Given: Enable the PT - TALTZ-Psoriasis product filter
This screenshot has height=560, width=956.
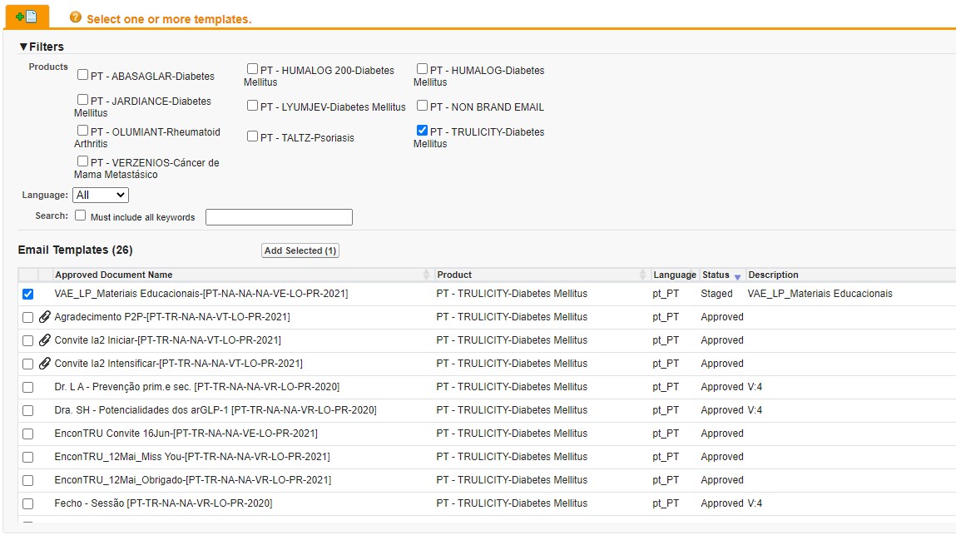Looking at the screenshot, I should 252,136.
